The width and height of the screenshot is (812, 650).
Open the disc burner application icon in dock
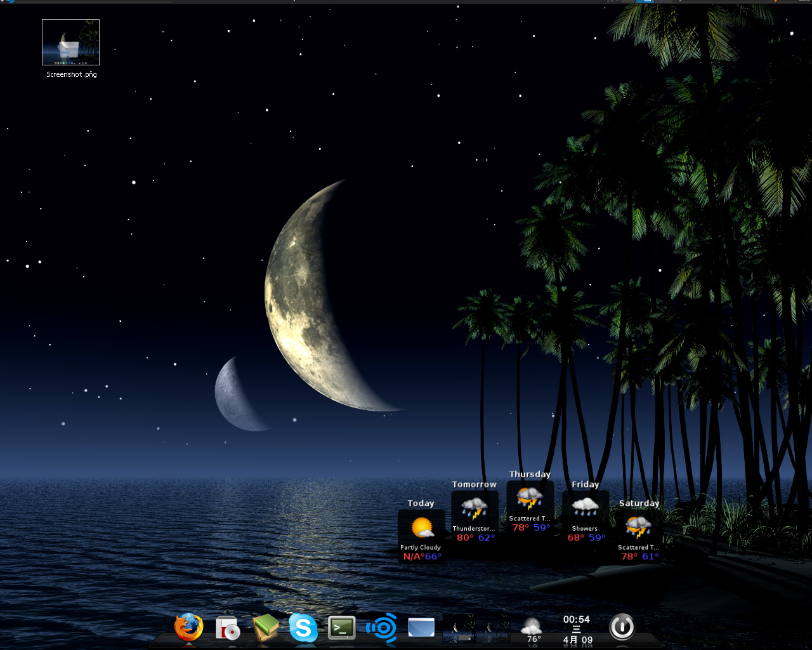[x=227, y=628]
